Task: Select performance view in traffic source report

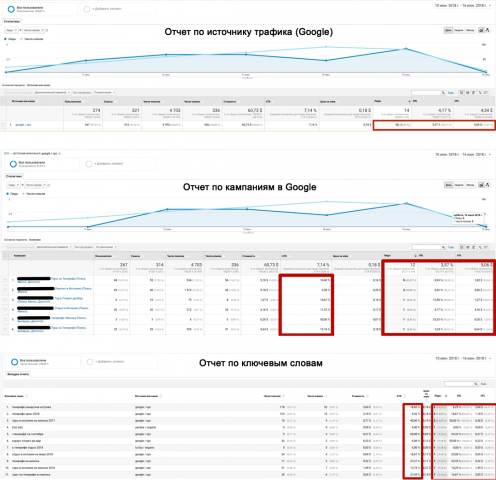Action: (473, 93)
